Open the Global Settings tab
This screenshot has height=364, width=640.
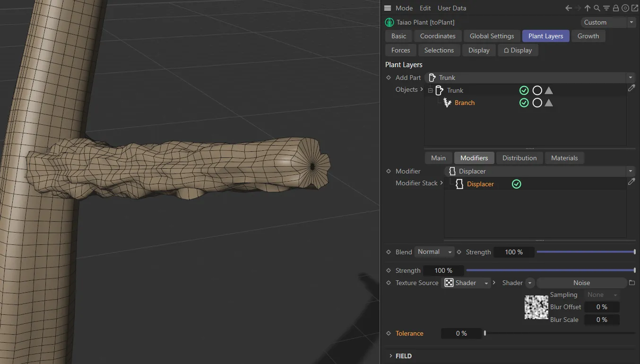(492, 36)
